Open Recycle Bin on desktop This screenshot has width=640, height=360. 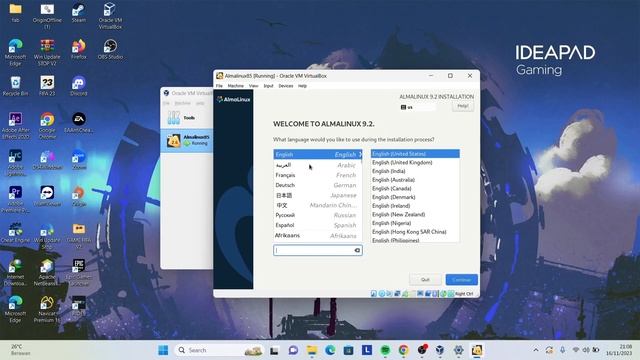(x=15, y=86)
